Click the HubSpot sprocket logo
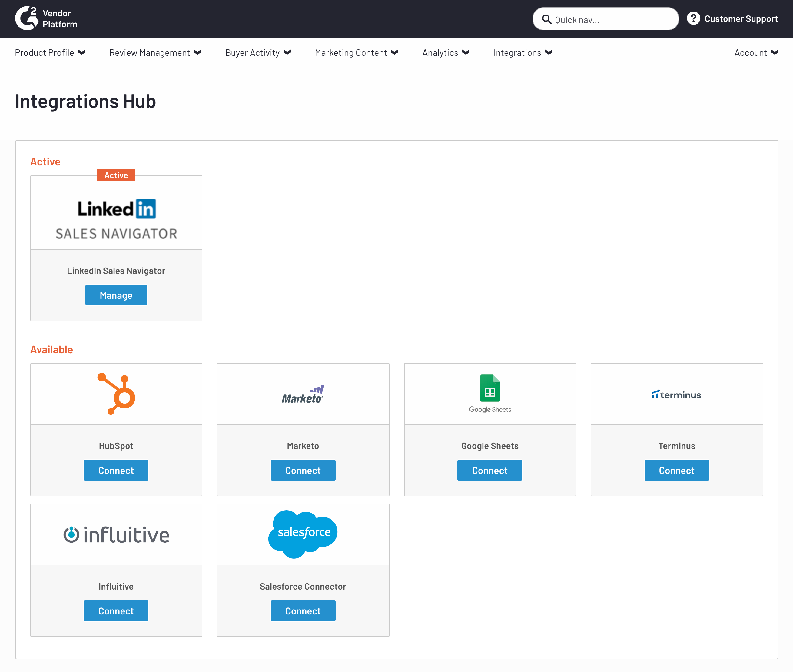 point(116,394)
